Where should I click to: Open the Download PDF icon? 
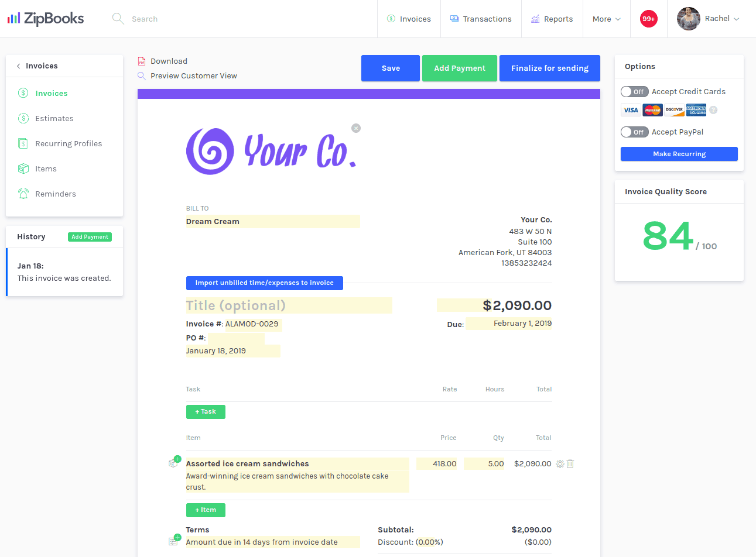(141, 61)
